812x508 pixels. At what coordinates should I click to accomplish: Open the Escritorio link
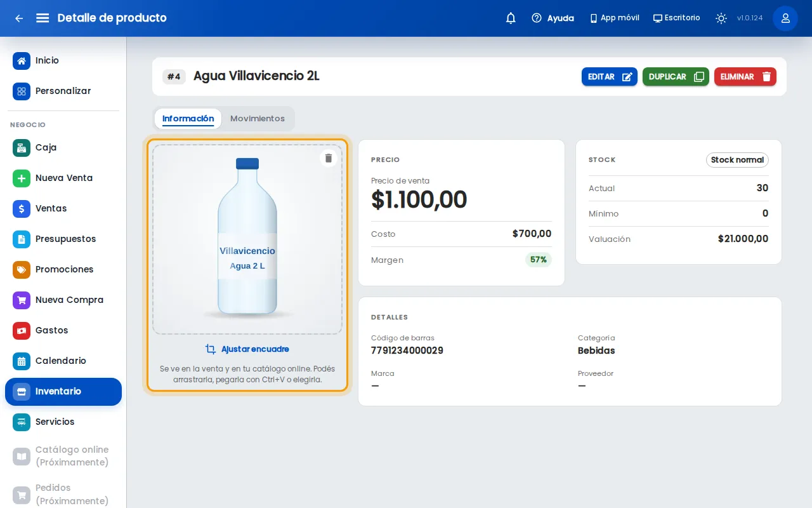click(x=677, y=18)
